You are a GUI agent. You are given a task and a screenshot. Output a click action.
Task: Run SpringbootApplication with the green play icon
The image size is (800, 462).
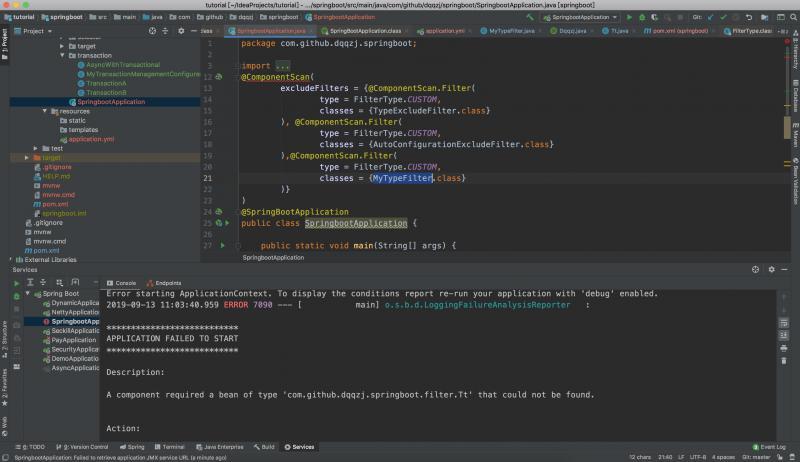(x=629, y=17)
